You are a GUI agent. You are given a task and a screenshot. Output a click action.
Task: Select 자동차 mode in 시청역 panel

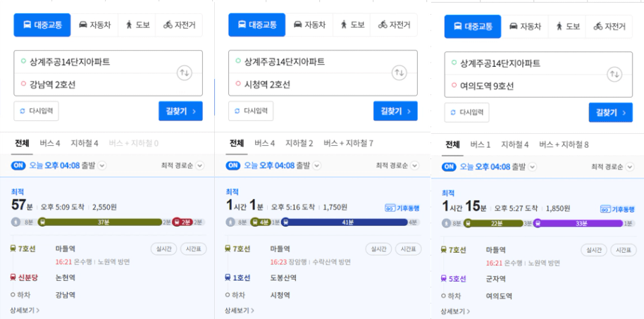(310, 25)
